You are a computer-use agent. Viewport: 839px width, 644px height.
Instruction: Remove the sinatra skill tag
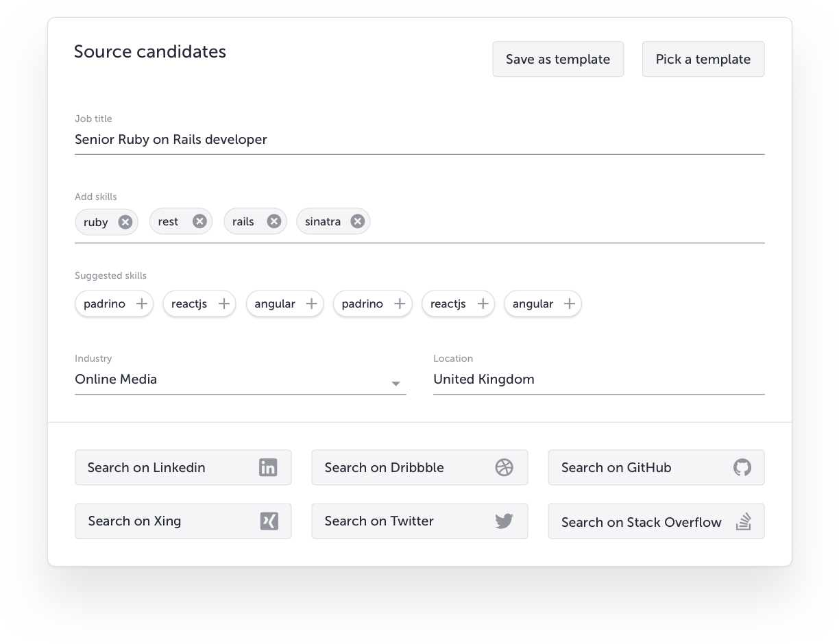point(356,221)
